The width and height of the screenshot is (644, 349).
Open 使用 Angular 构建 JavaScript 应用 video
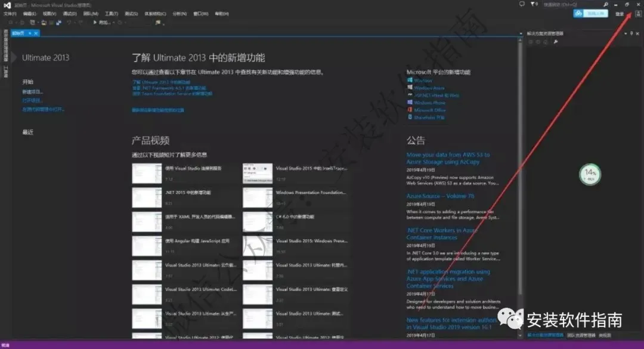point(197,241)
